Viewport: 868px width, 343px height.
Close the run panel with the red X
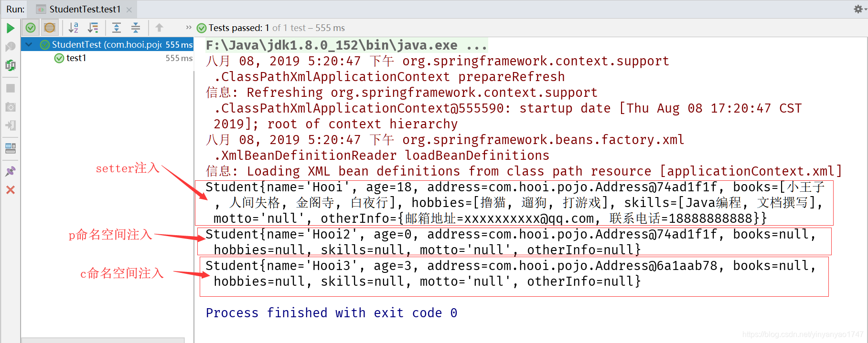coord(11,190)
